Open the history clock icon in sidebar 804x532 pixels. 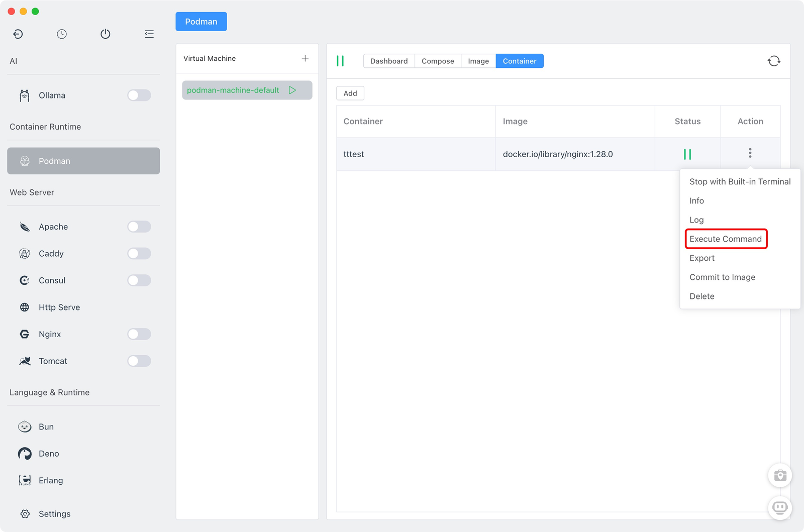62,34
